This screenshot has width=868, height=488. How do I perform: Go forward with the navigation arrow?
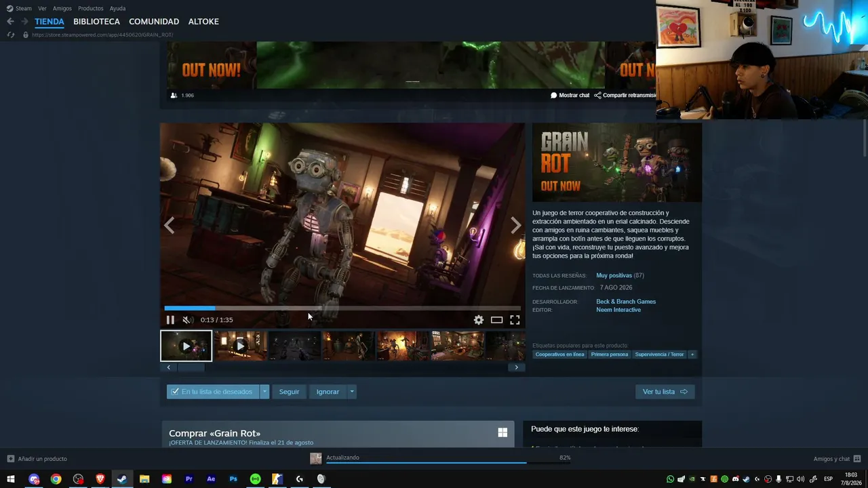click(x=24, y=22)
